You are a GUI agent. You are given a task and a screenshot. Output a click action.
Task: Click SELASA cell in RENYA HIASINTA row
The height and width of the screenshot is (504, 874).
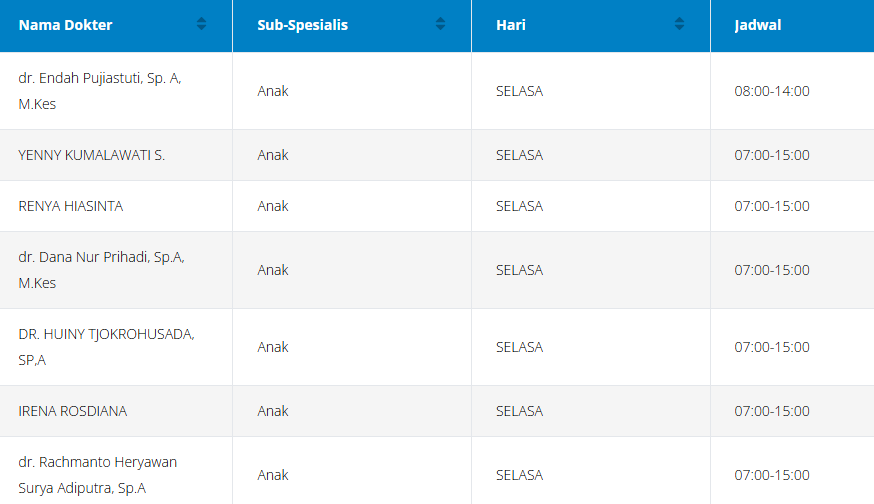(x=519, y=206)
